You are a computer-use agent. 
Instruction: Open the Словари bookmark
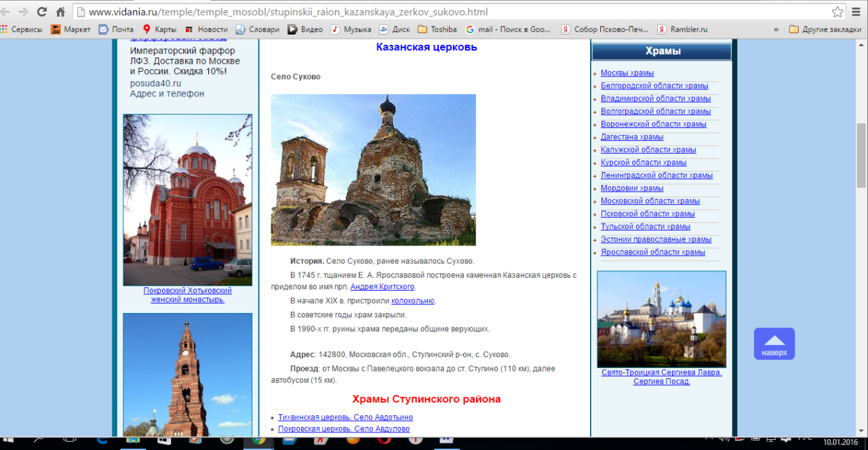(x=257, y=29)
